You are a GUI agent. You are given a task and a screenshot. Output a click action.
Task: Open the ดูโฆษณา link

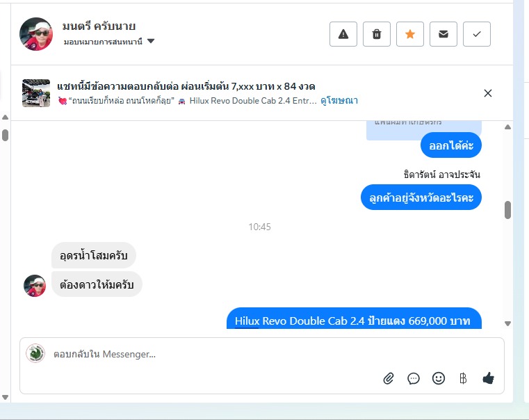tap(339, 101)
